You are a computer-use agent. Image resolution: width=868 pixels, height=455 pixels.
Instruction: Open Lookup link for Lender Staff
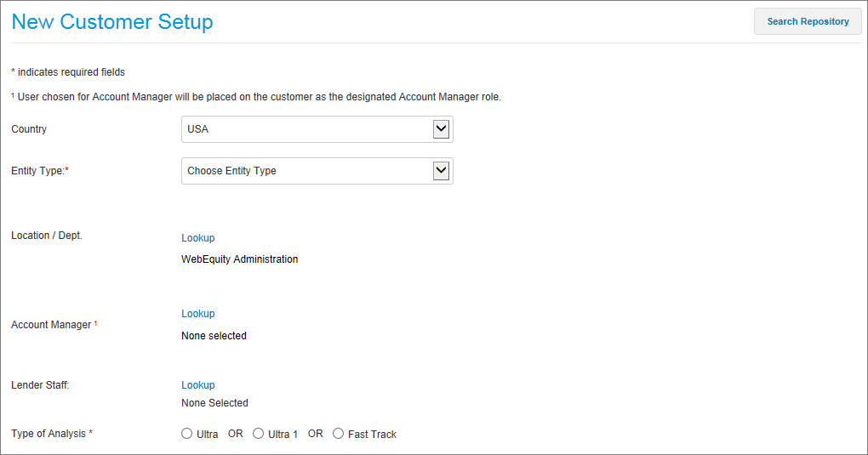(198, 385)
